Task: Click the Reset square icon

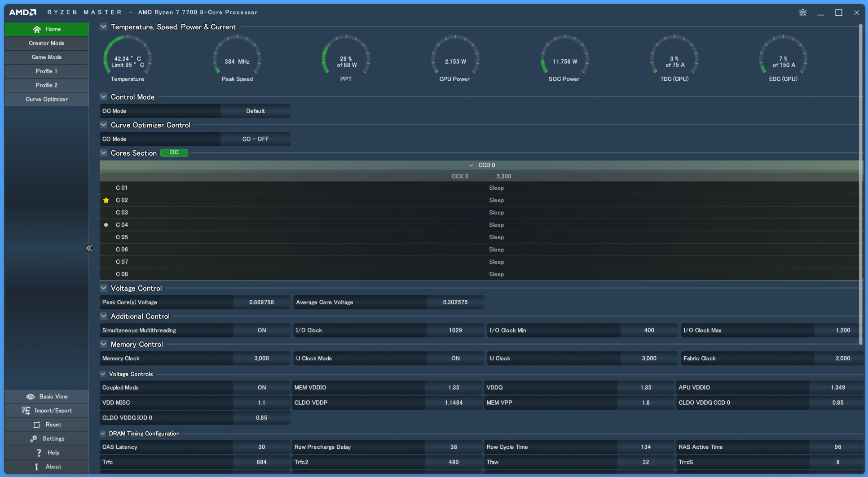Action: point(37,424)
